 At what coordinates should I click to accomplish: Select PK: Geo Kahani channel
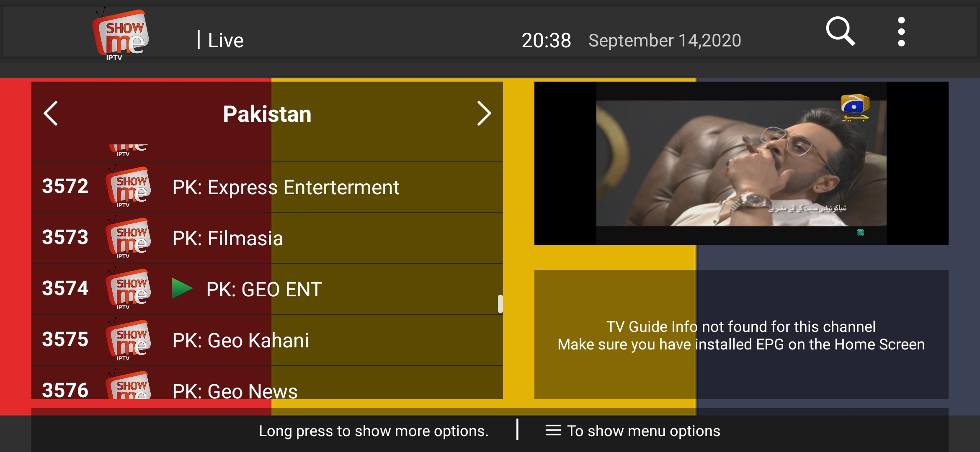(267, 340)
